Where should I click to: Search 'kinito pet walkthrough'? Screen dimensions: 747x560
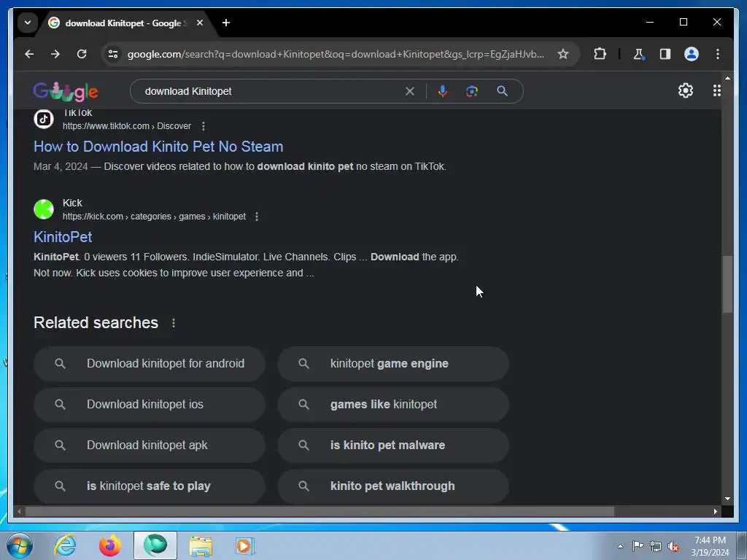pyautogui.click(x=393, y=486)
